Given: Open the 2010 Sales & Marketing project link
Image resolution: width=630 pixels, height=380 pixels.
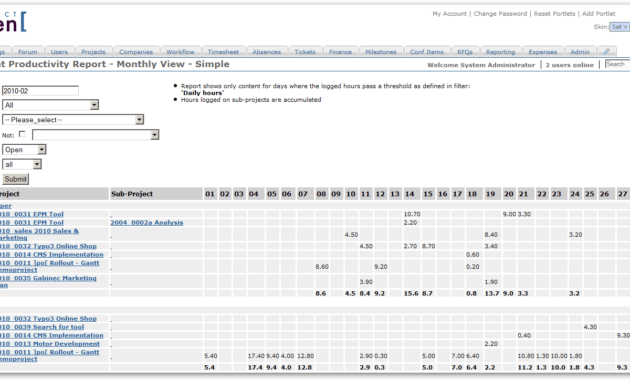Looking at the screenshot, I should tap(39, 234).
